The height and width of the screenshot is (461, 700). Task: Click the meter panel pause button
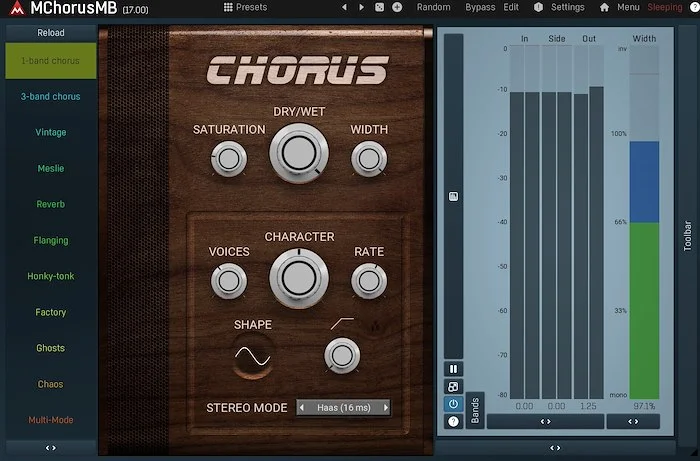(x=453, y=369)
